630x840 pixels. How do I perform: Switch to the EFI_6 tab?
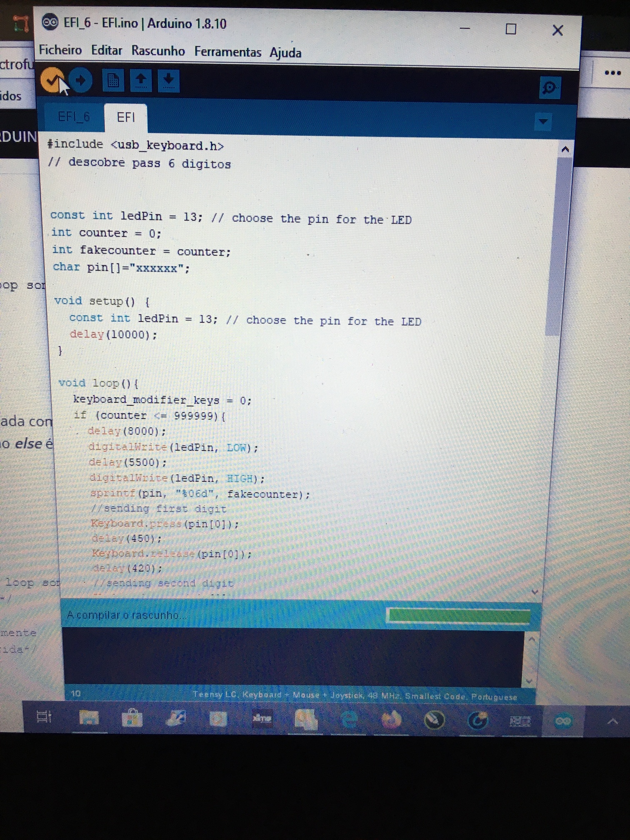point(74,117)
